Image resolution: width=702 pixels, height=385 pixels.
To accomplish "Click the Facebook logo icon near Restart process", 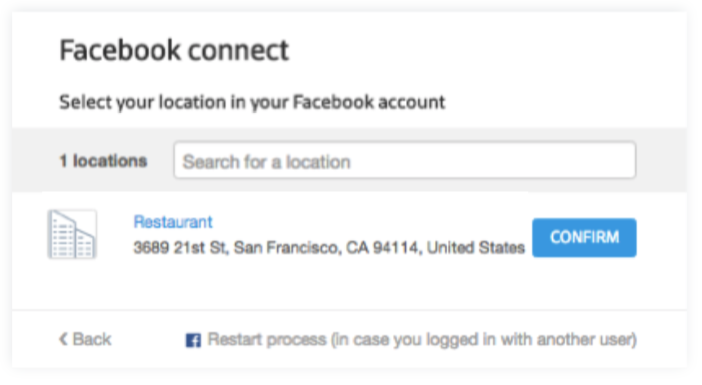I will (193, 340).
